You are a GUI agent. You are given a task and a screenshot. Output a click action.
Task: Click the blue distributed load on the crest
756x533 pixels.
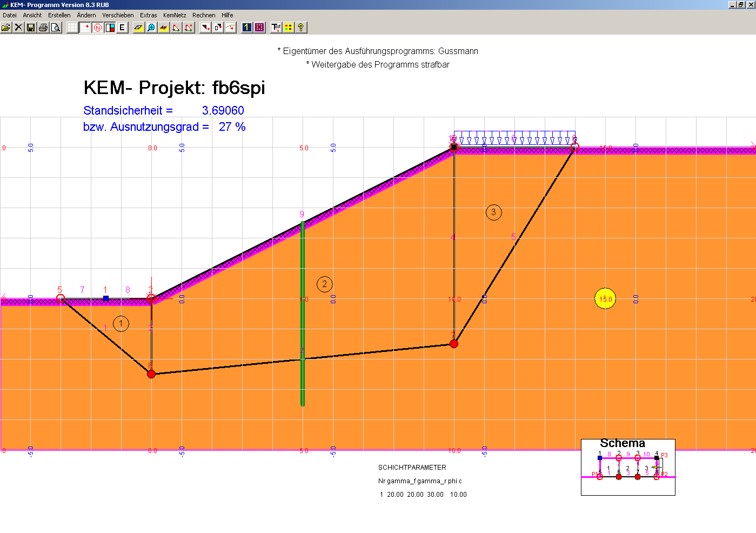point(514,138)
